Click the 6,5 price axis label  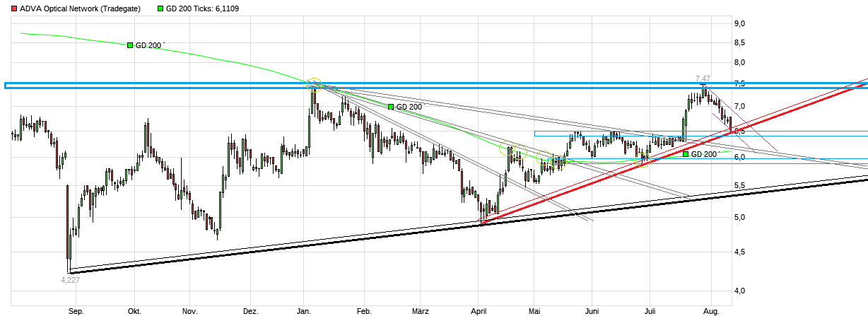[x=740, y=131]
